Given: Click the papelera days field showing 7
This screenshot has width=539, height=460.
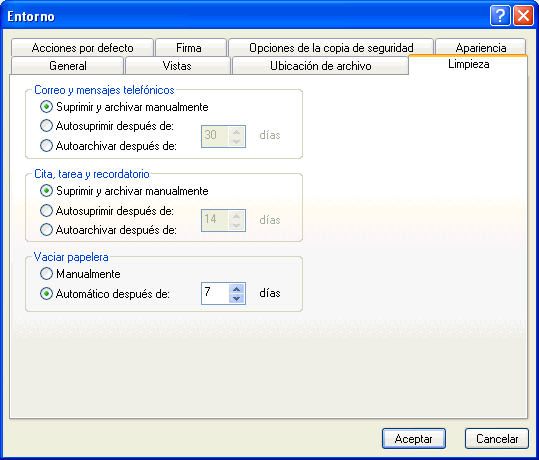Looking at the screenshot, I should point(215,293).
